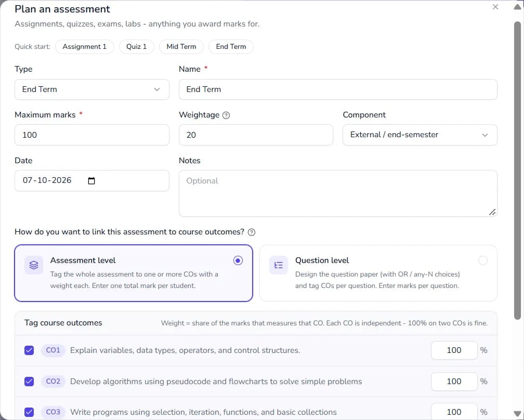Click the 'Weight = share of the marks' hint text
This screenshot has width=524, height=420.
[324, 323]
